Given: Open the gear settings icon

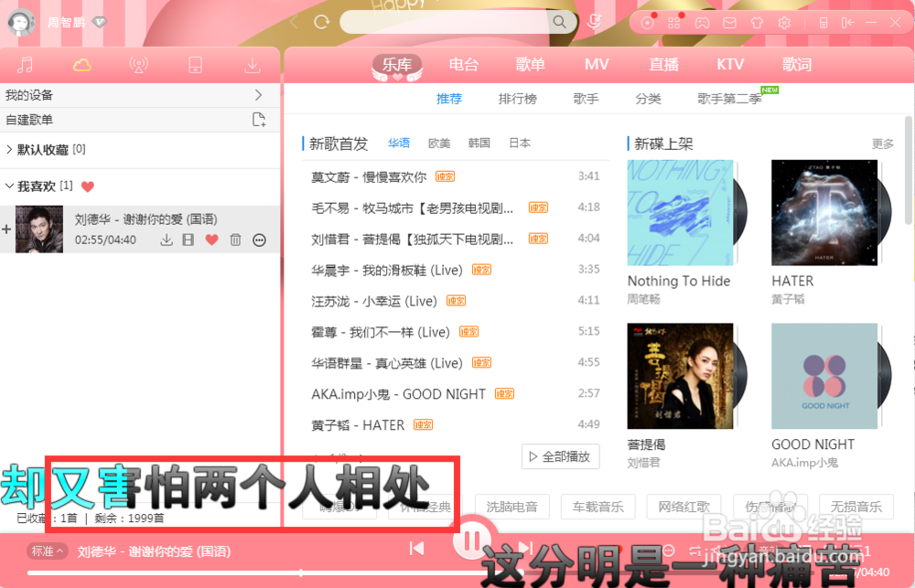Looking at the screenshot, I should [784, 23].
